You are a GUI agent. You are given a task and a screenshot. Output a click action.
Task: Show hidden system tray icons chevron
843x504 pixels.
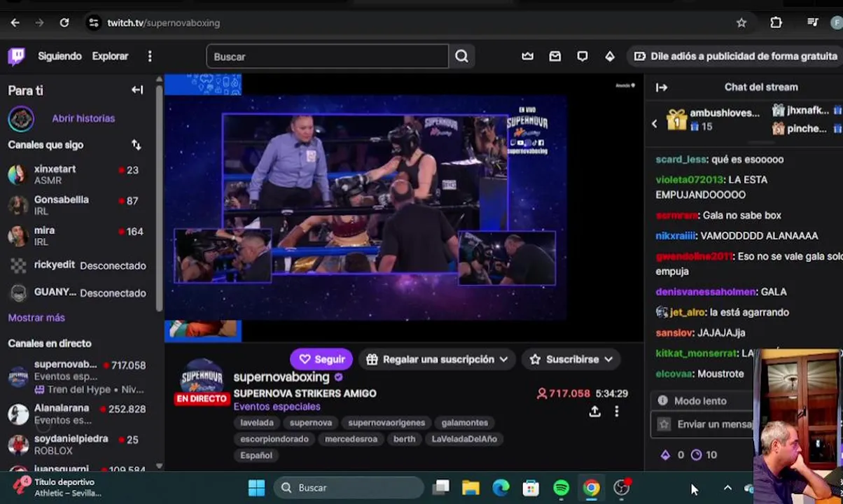tap(727, 488)
